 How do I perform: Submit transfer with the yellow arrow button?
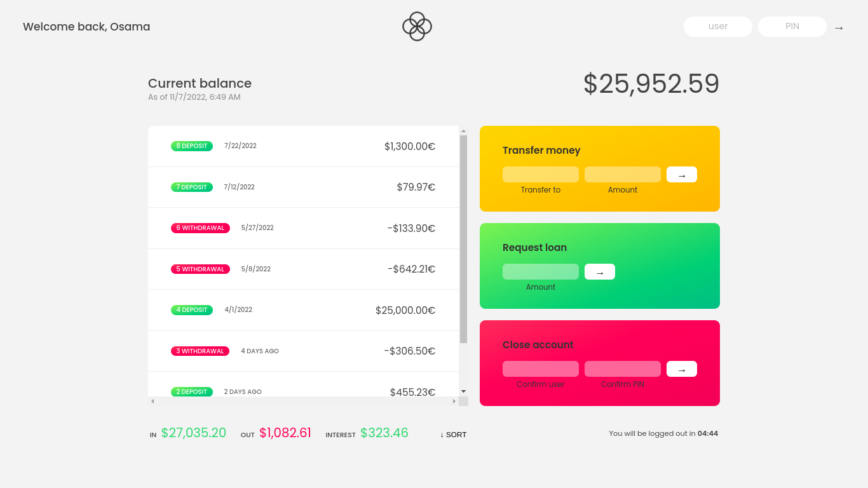click(x=681, y=174)
